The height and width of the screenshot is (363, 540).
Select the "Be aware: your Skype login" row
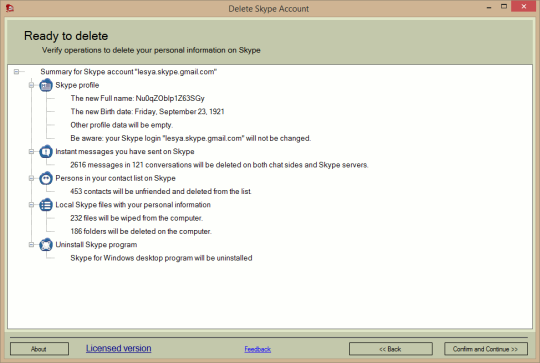pyautogui.click(x=191, y=138)
